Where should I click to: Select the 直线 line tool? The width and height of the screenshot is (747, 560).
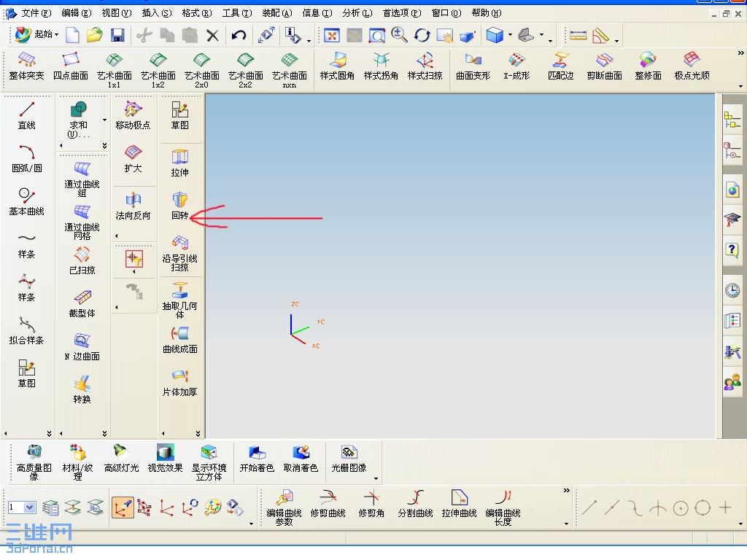[x=27, y=116]
